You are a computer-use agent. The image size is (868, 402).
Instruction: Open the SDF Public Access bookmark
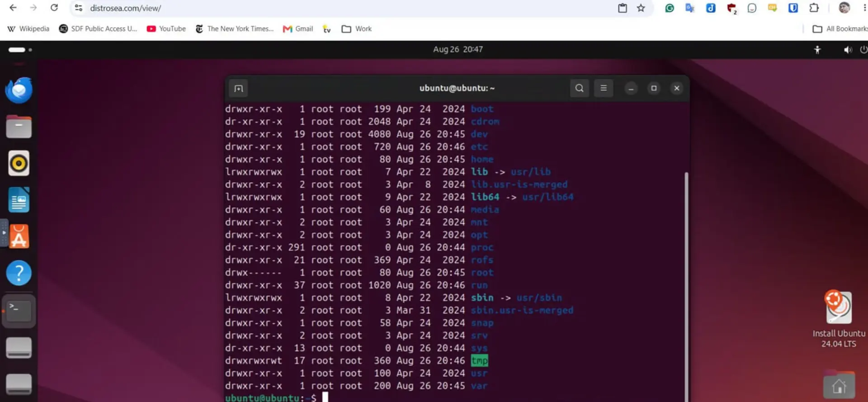[x=98, y=28]
